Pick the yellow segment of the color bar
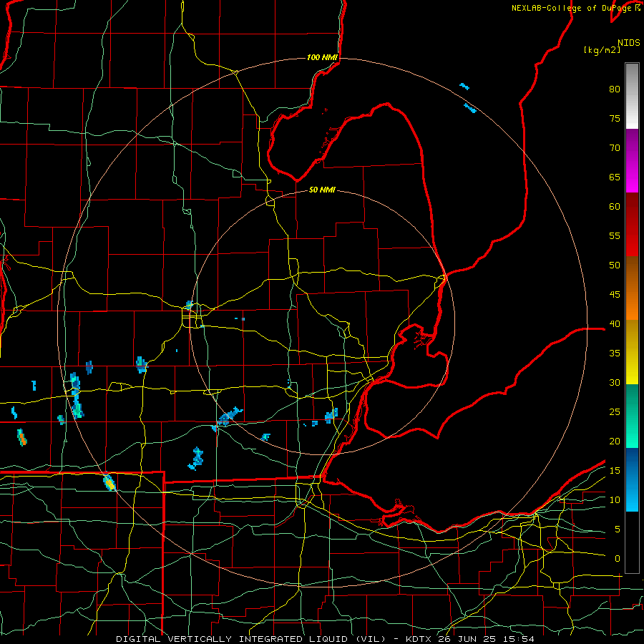This screenshot has height=644, width=644. [632, 352]
